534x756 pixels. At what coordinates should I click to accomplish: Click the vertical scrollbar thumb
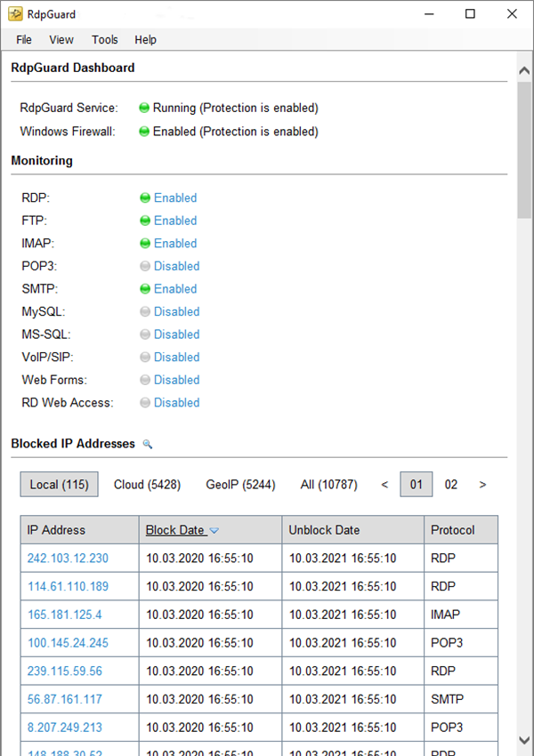tap(524, 142)
